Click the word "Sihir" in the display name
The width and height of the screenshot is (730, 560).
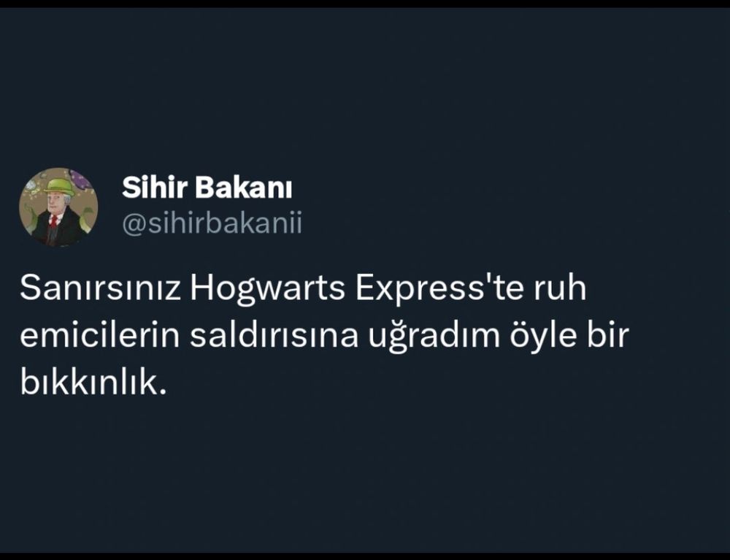click(155, 188)
